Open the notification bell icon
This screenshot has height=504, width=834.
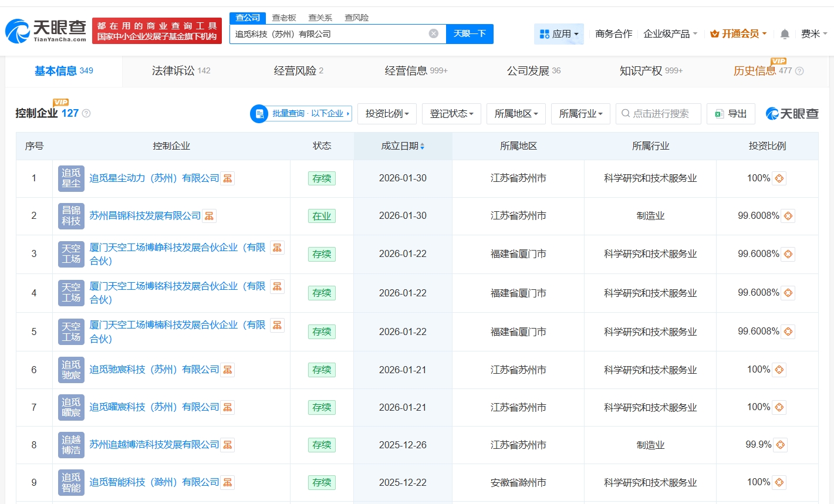[x=784, y=34]
